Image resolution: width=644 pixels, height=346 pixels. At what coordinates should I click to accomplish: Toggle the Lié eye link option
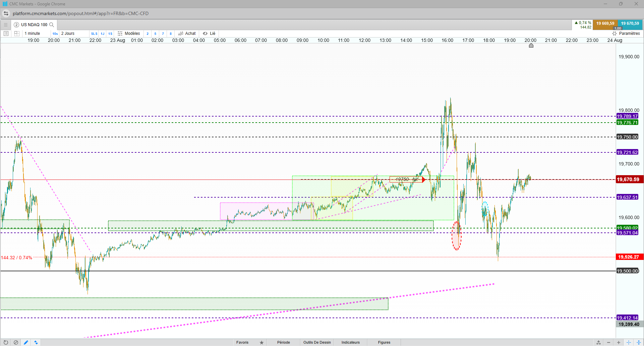tap(209, 33)
